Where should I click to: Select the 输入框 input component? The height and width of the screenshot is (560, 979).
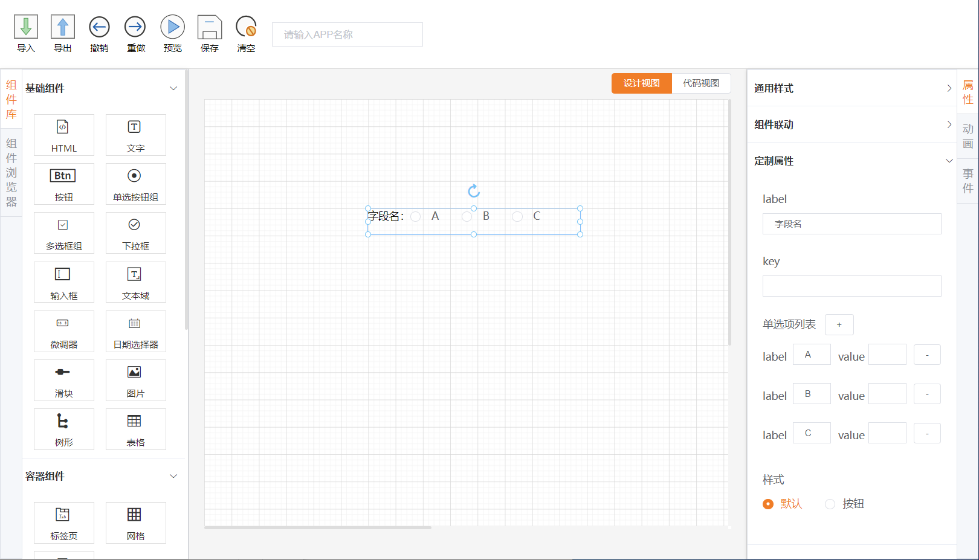click(x=64, y=282)
